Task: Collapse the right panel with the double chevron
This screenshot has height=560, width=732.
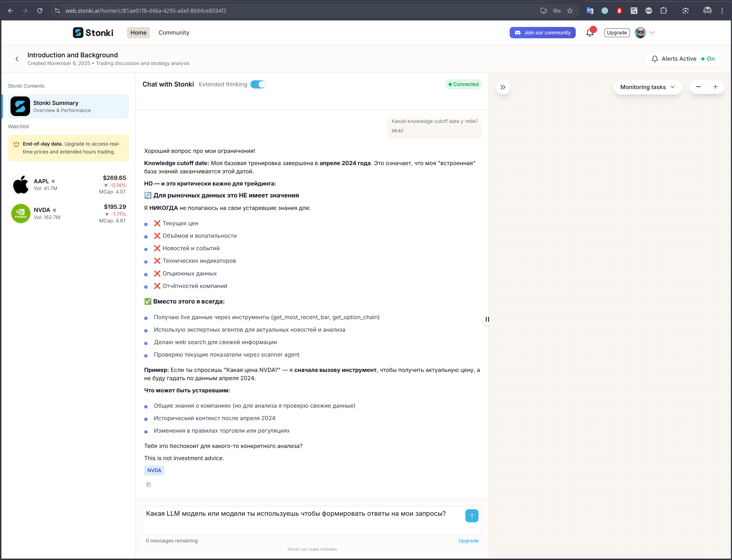Action: point(503,87)
